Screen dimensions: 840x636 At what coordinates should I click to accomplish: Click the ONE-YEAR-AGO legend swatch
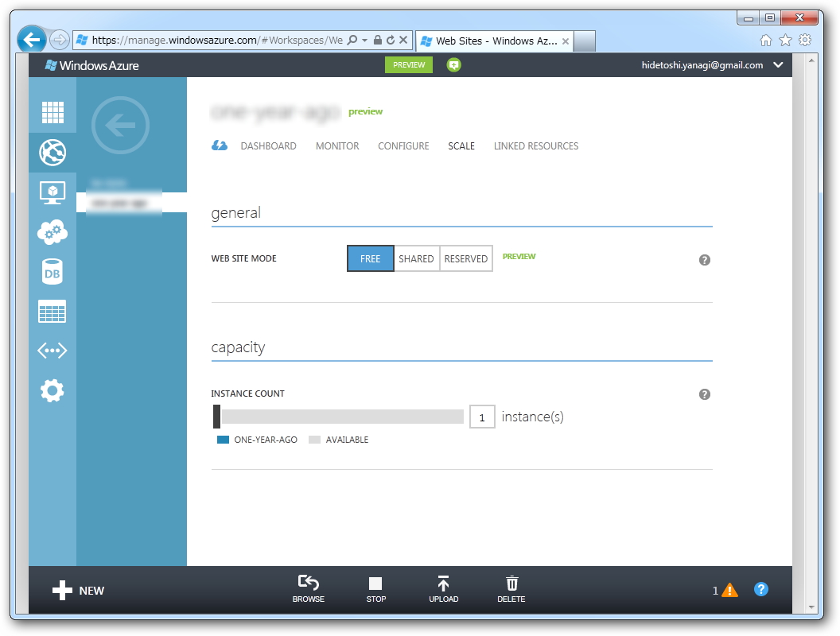223,440
